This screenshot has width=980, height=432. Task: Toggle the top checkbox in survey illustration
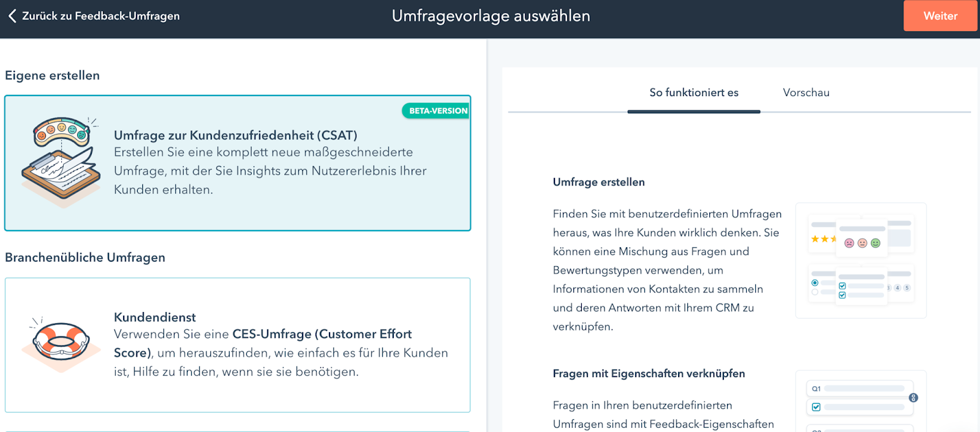(842, 286)
